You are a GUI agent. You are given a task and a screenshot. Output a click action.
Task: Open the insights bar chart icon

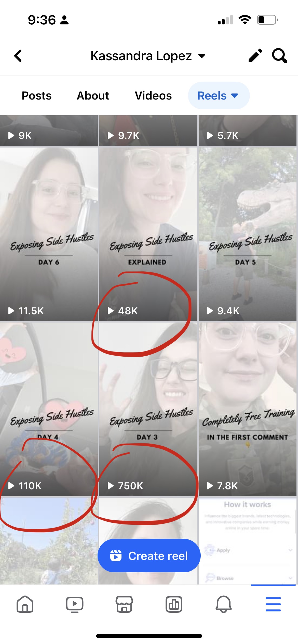(x=174, y=604)
